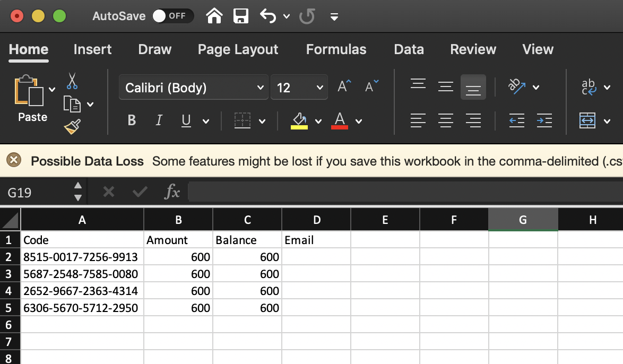Click the Insert Function fx icon
The image size is (623, 364).
click(x=172, y=192)
